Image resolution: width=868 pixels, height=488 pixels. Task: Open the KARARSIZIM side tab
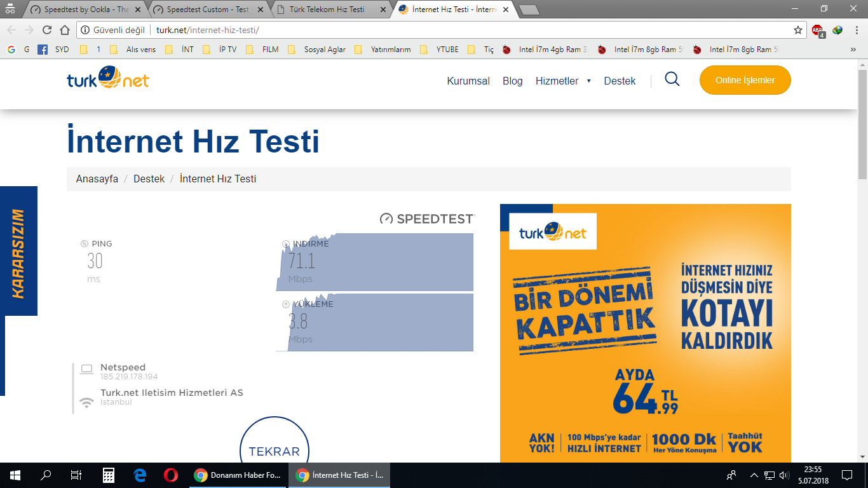coord(18,251)
